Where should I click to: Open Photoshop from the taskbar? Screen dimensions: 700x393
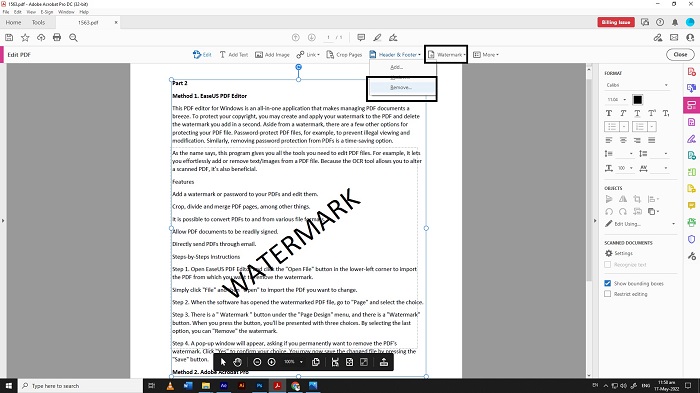[259, 385]
